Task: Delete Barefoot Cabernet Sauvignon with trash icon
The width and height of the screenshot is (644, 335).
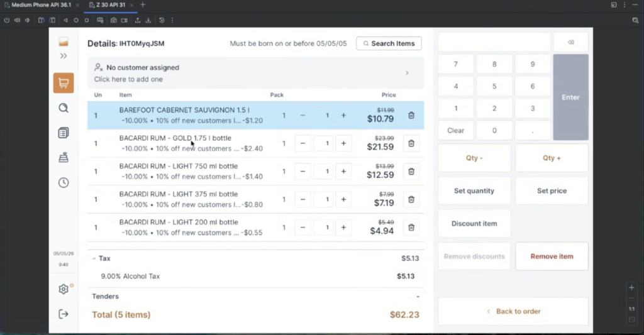Action: [x=411, y=116]
